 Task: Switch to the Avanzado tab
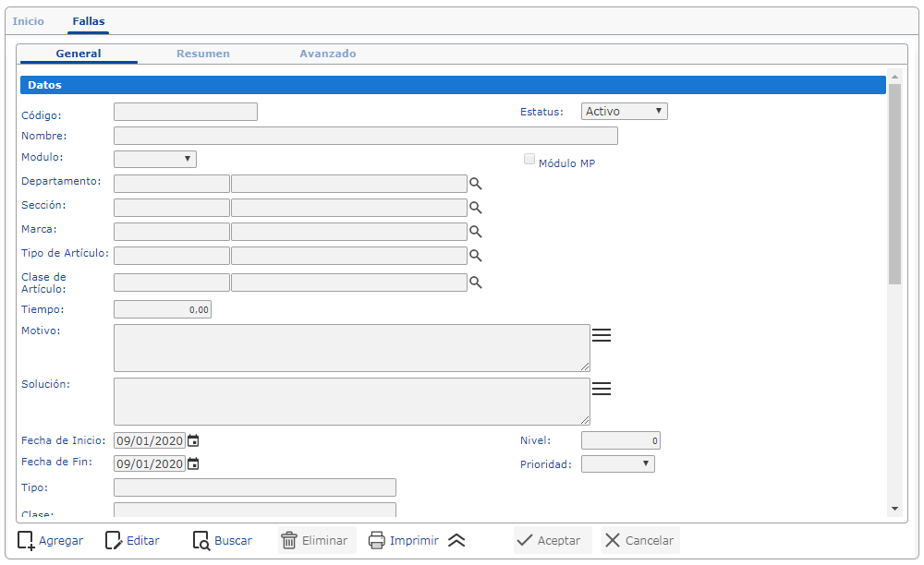point(327,54)
